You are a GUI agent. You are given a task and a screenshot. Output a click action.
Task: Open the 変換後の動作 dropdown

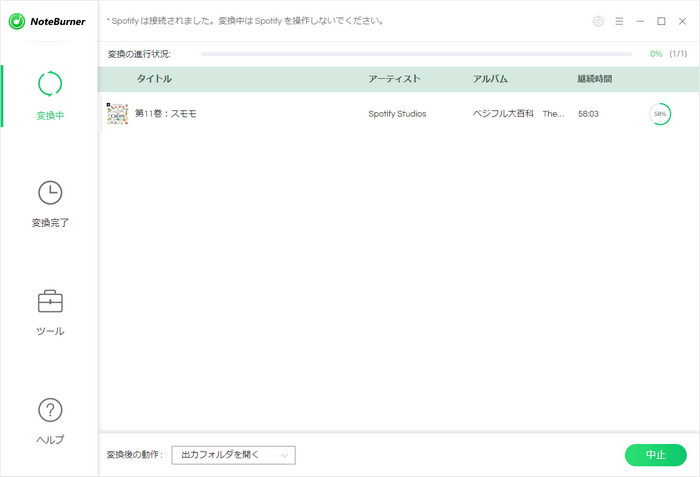[233, 455]
